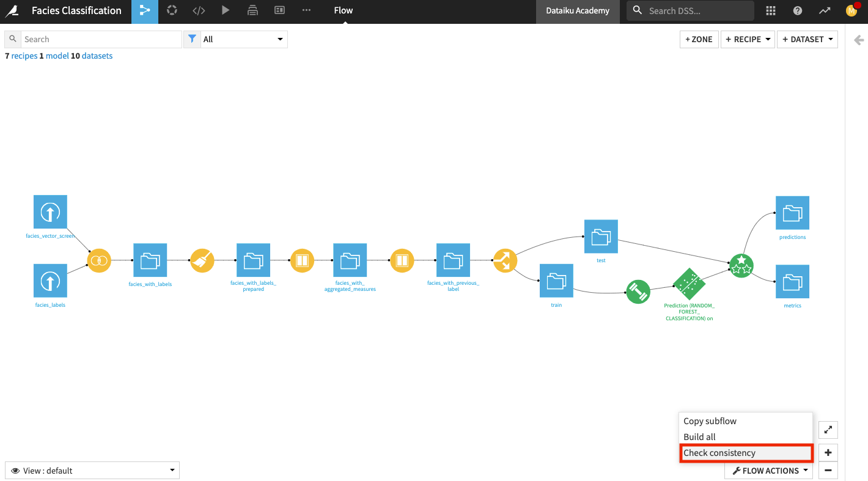Image resolution: width=868 pixels, height=481 pixels.
Task: Open the + RECIPE dropdown
Action: (x=748, y=39)
